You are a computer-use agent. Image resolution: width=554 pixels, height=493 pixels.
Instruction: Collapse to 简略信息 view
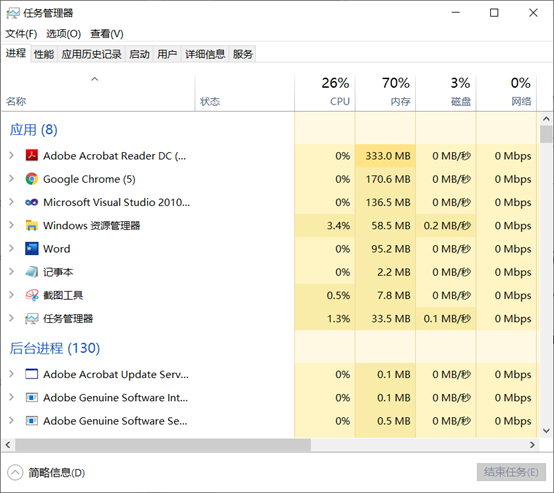coord(47,473)
